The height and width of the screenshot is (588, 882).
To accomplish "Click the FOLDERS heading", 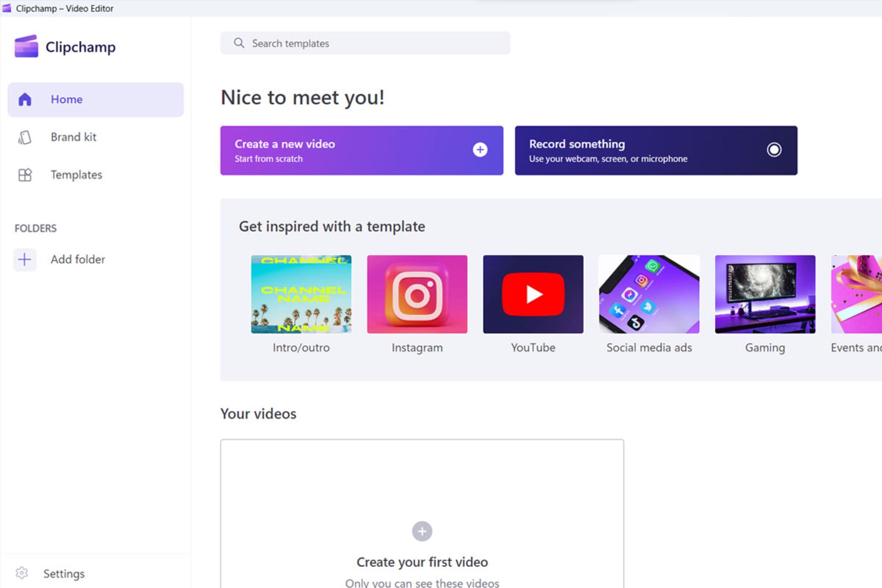I will coord(35,228).
